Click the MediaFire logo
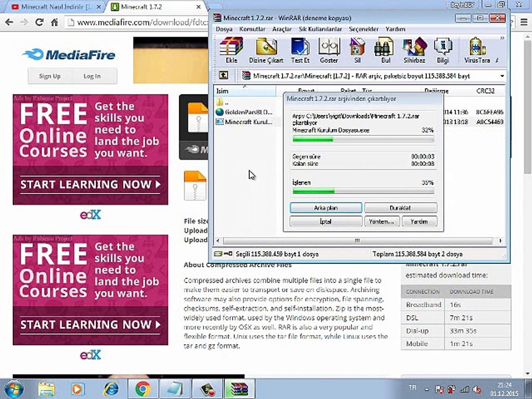This screenshot has width=532, height=399. [69, 54]
